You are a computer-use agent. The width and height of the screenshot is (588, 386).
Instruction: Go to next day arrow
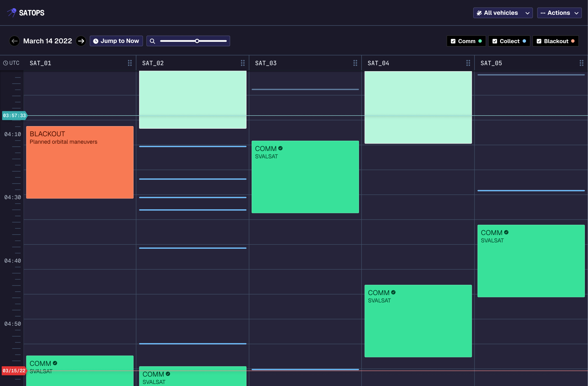[81, 41]
